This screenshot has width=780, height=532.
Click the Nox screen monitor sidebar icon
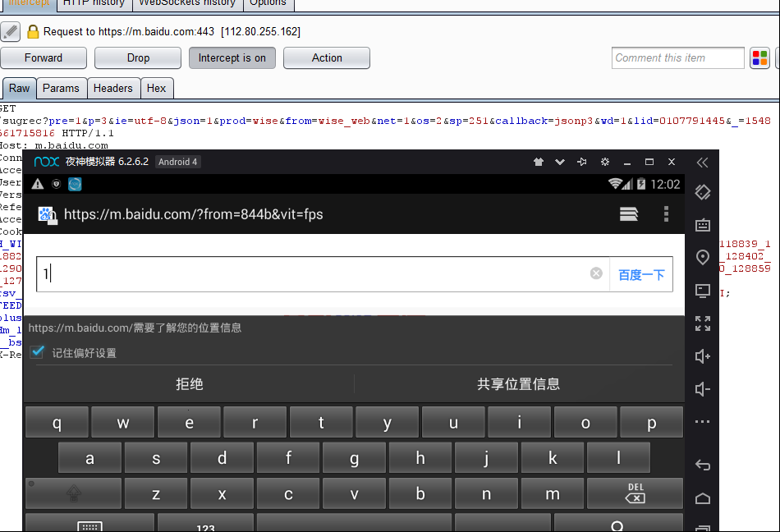tap(702, 291)
